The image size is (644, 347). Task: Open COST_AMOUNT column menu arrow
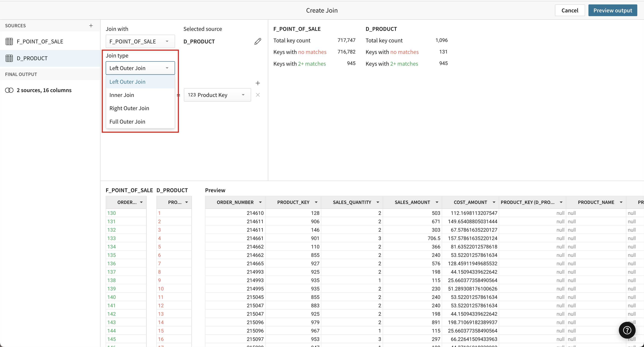[x=494, y=202]
